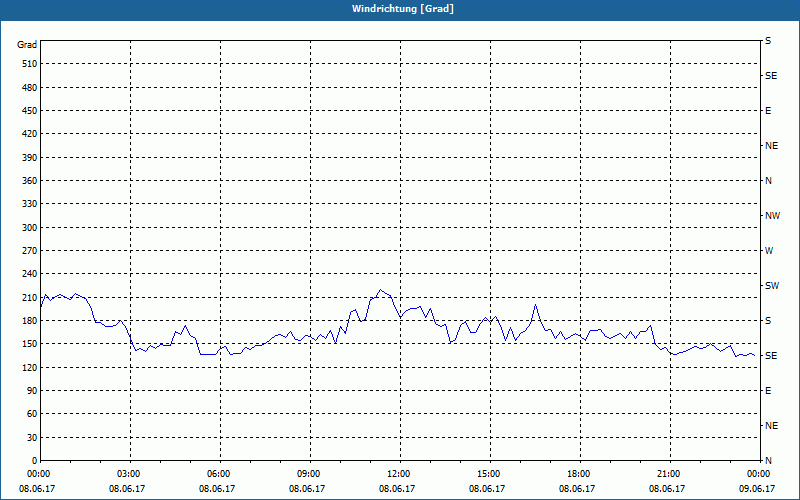
Task: Click the 00:00 time above the 09.06.17 date
Action: [x=757, y=474]
